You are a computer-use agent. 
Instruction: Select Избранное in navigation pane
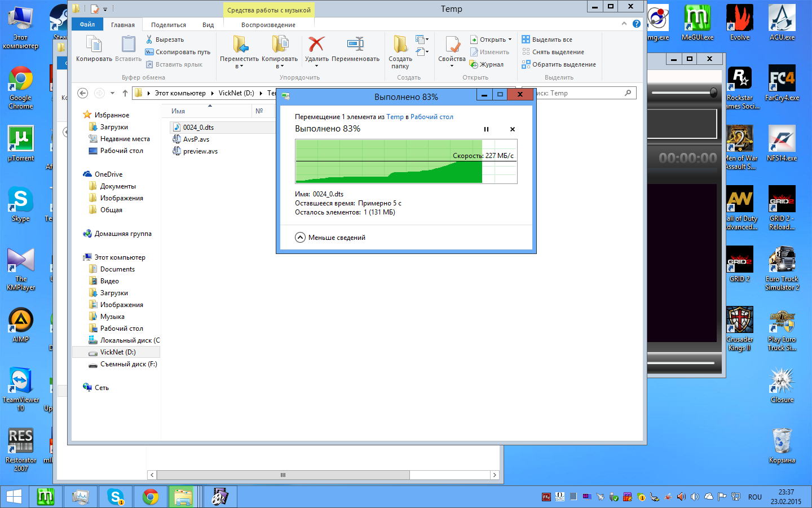pos(112,115)
